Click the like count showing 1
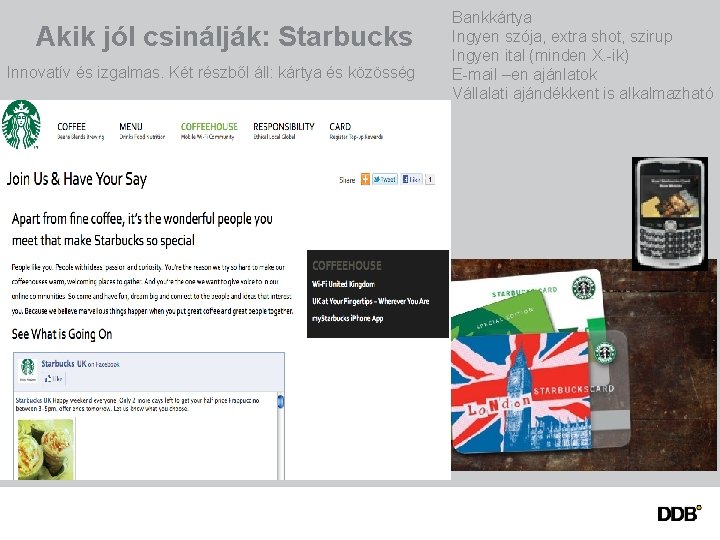Viewport: 720px width, 540px height. pyautogui.click(x=430, y=180)
